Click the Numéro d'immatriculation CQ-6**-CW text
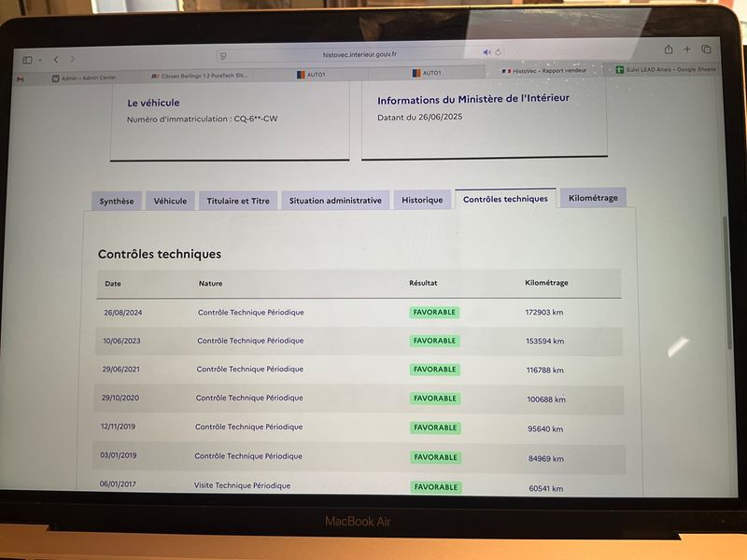The image size is (747, 560). (x=202, y=119)
